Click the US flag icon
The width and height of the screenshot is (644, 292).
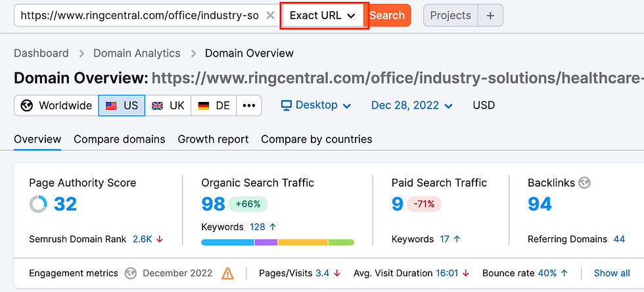[111, 106]
